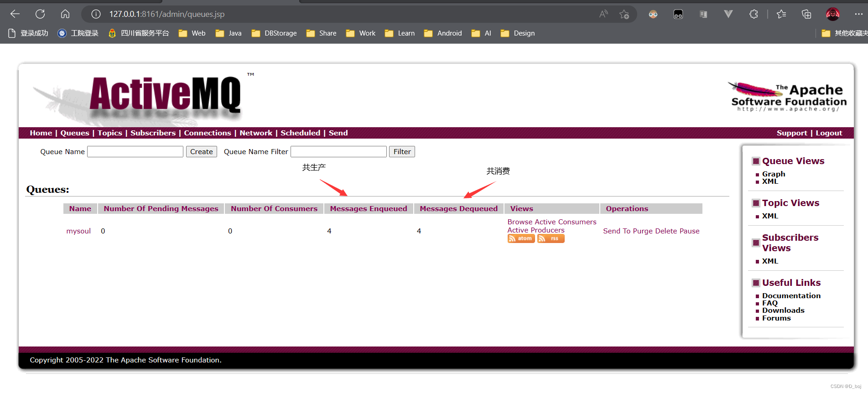View site information icon in address bar
The width and height of the screenshot is (868, 393).
pyautogui.click(x=96, y=14)
